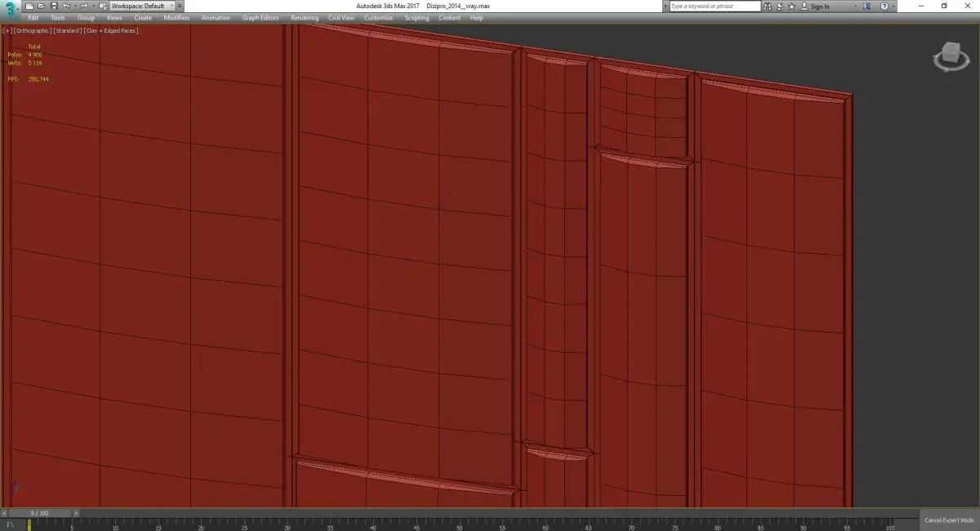This screenshot has width=980, height=531.
Task: Open the Tools menu
Action: (x=58, y=18)
